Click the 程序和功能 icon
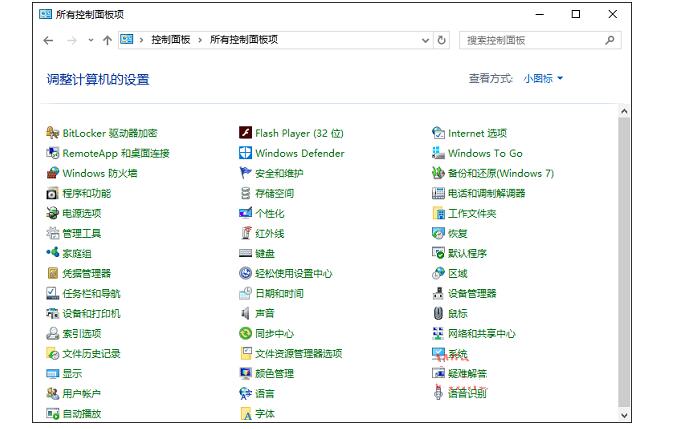 tap(53, 193)
